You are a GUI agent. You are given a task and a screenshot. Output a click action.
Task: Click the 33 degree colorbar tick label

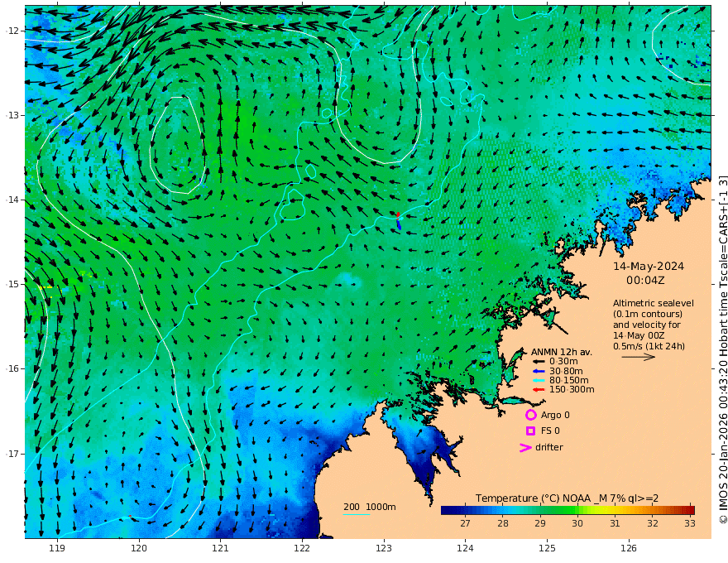[690, 523]
